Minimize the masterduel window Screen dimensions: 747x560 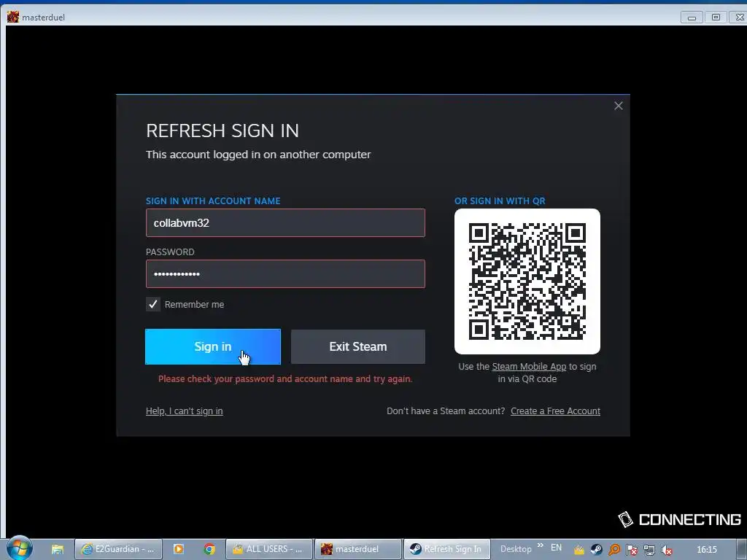click(692, 17)
